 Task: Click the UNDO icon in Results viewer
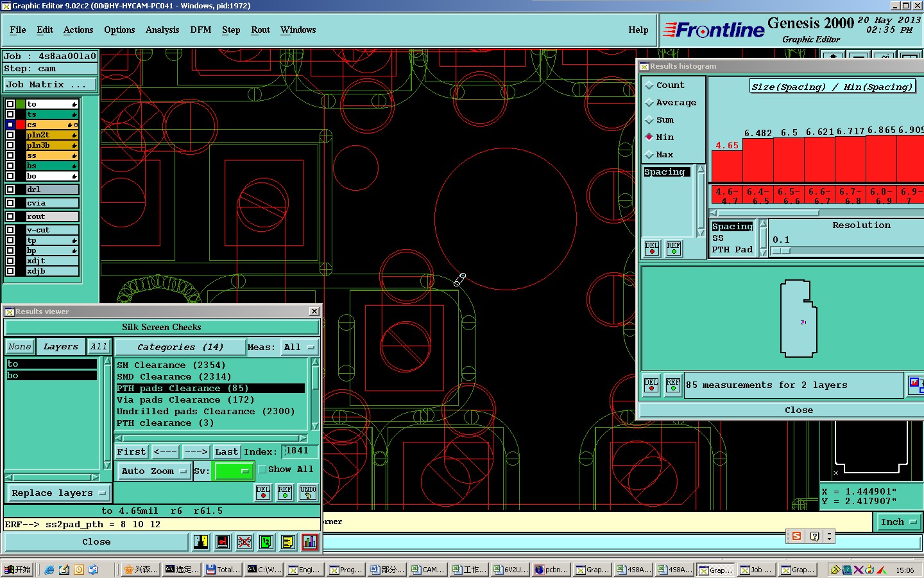(x=308, y=493)
